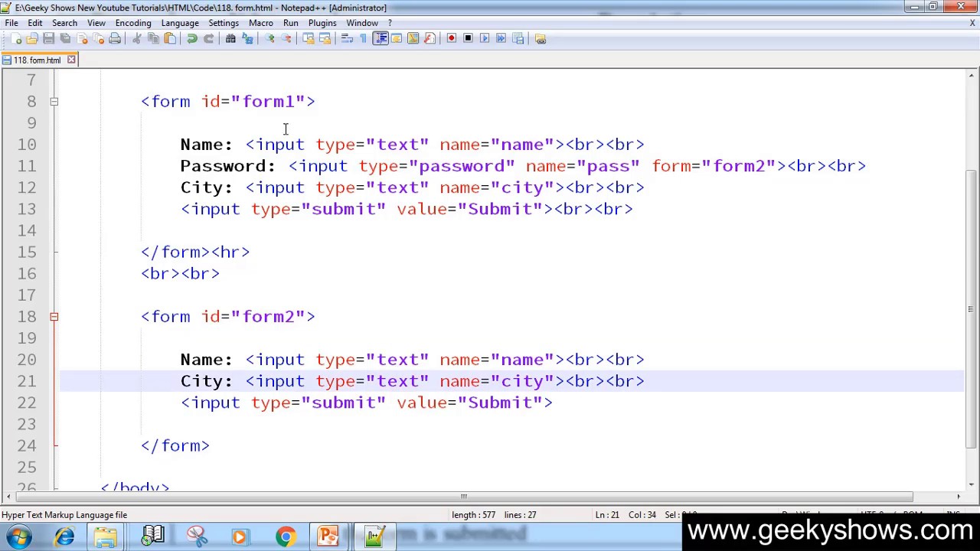Undo the last edit with the Undo icon
Screen dimensions: 980x551
192,38
